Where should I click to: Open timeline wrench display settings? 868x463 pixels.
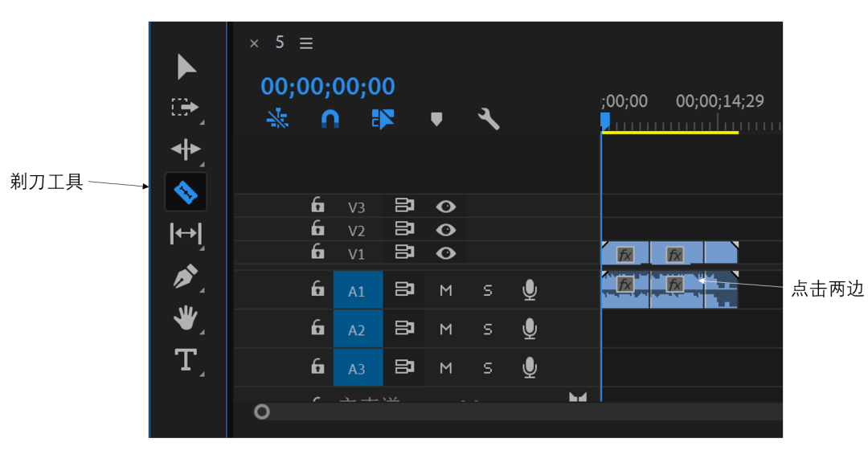[x=489, y=119]
